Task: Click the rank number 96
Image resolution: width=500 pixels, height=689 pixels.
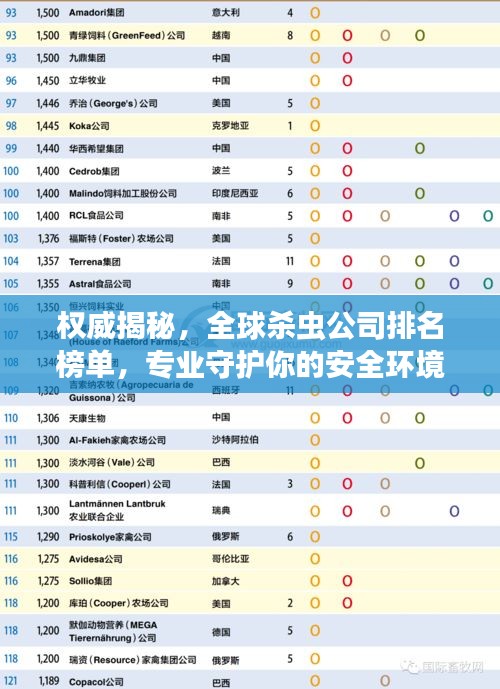Action: (x=11, y=81)
